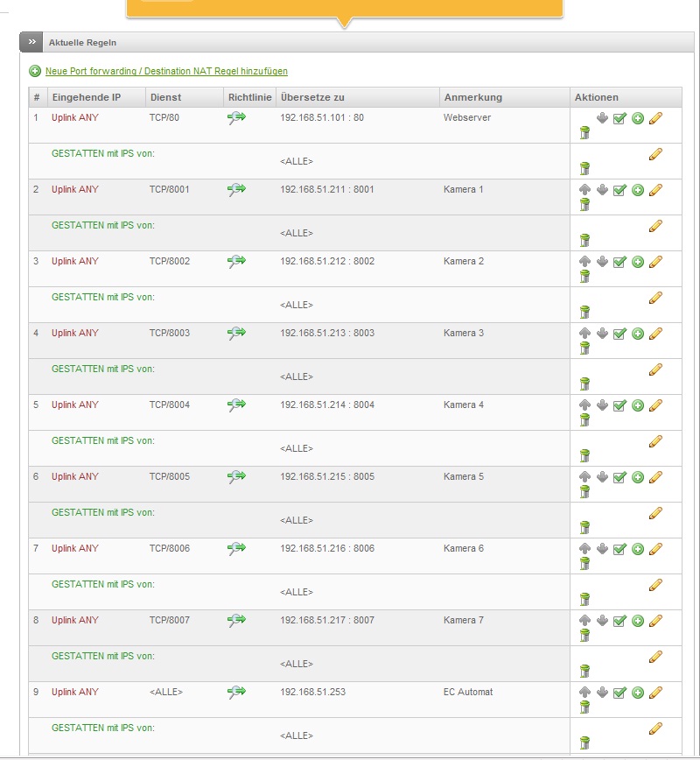This screenshot has height=760, width=700.
Task: Click the Aktuelle Regeln panel title
Action: pos(82,42)
